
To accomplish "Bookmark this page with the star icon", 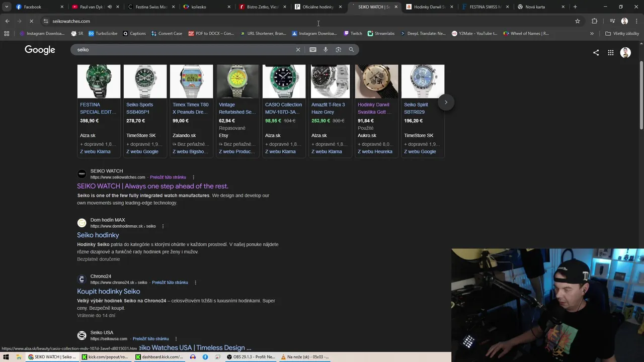I will (578, 21).
